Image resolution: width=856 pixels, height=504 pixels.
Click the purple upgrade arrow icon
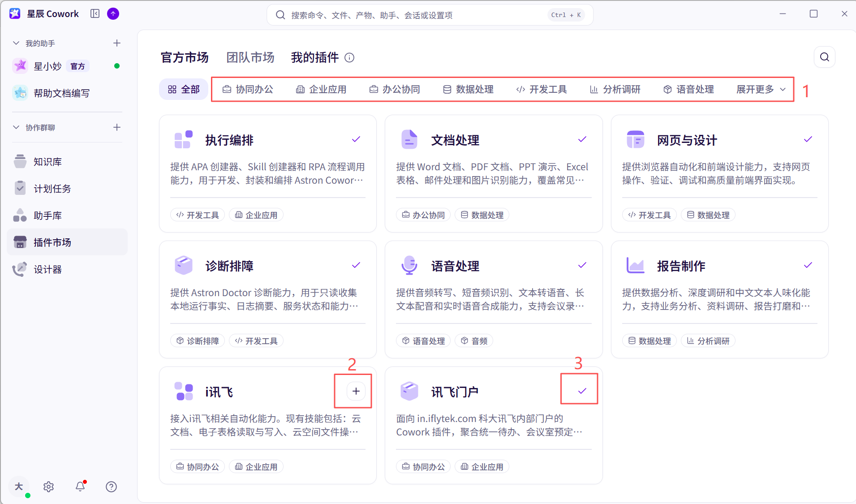point(113,14)
